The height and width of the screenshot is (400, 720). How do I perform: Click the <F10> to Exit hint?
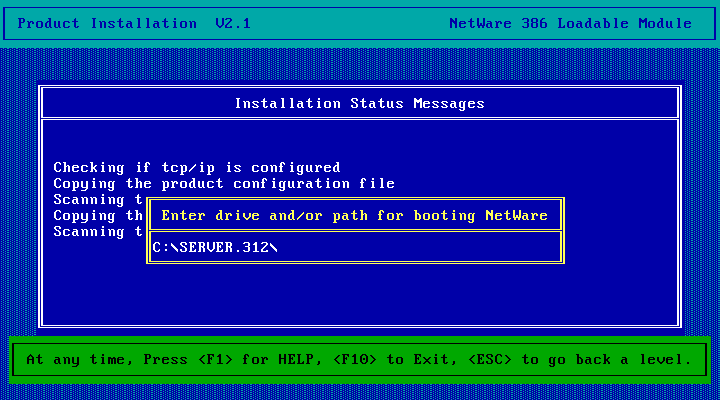pos(394,360)
